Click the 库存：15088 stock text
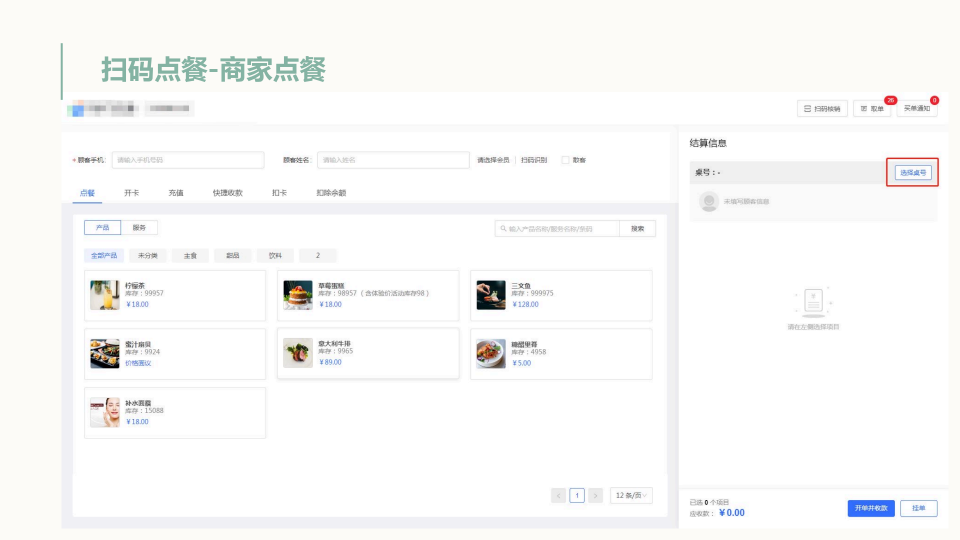Viewport: 960px width, 540px height. pos(144,411)
